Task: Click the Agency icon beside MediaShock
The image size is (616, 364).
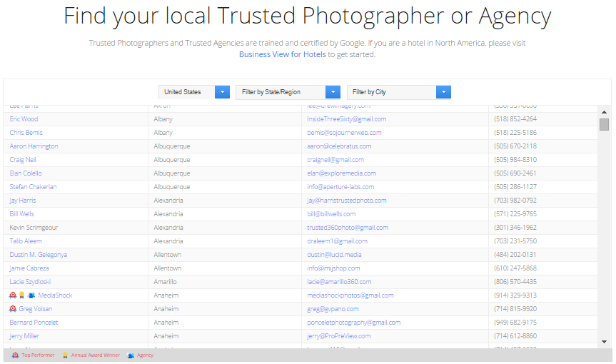Action: pyautogui.click(x=31, y=295)
